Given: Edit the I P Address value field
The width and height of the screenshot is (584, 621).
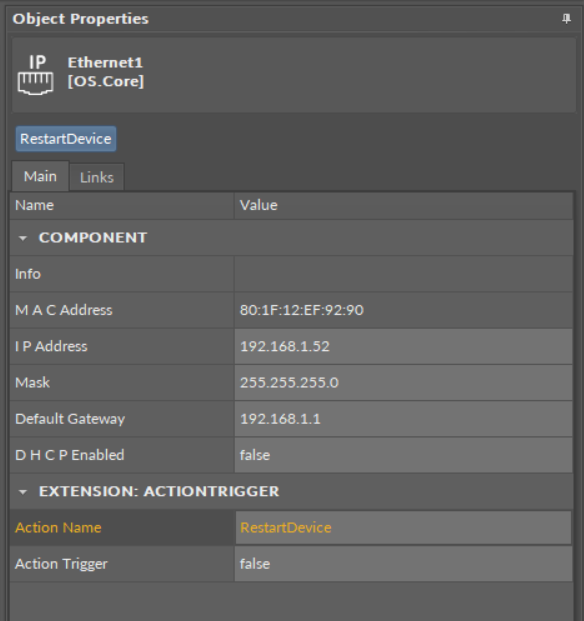Looking at the screenshot, I should point(403,347).
